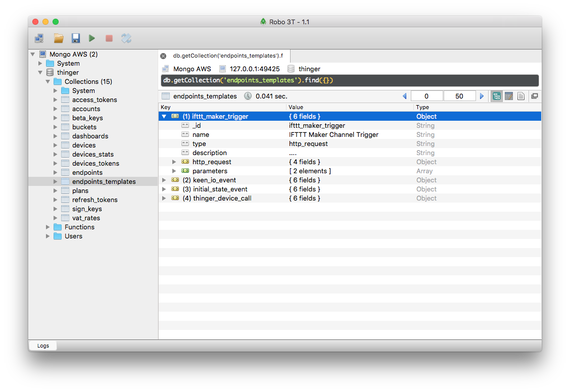This screenshot has height=392, width=570.
Task: Select the plans collection
Action: click(80, 191)
